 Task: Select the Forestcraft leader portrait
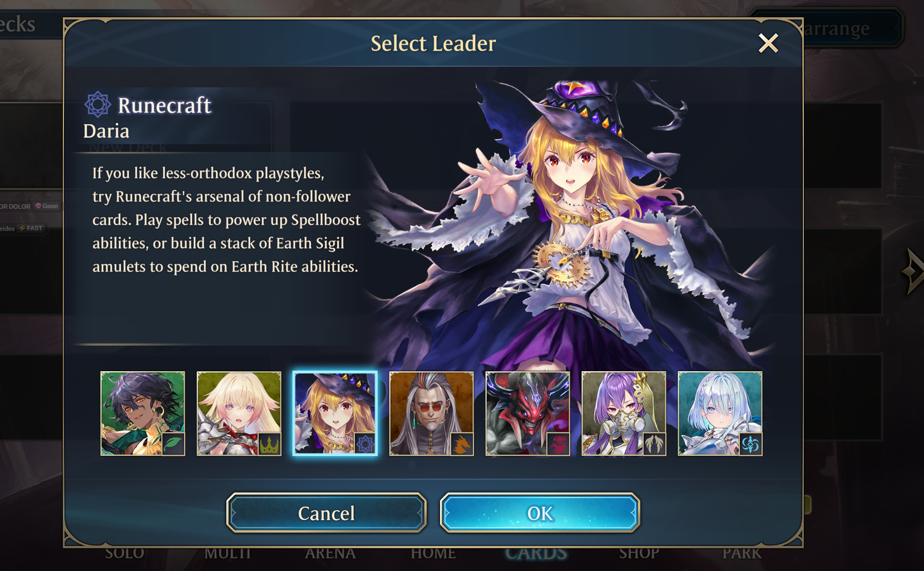pyautogui.click(x=142, y=414)
